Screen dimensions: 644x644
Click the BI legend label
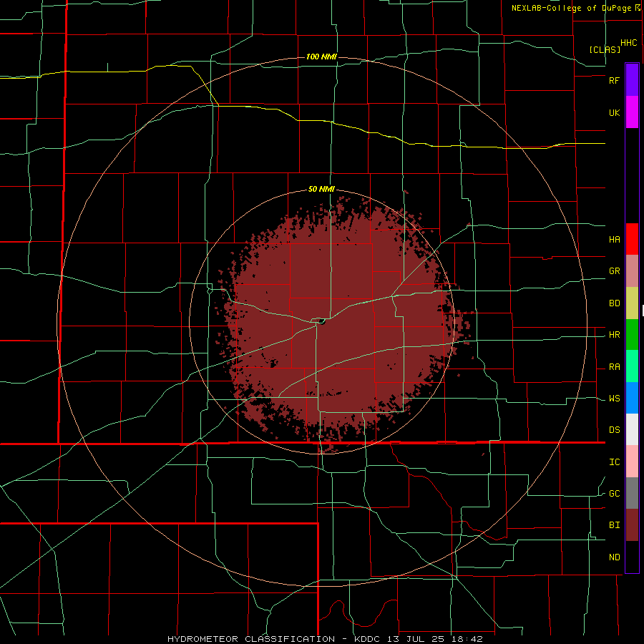614,525
